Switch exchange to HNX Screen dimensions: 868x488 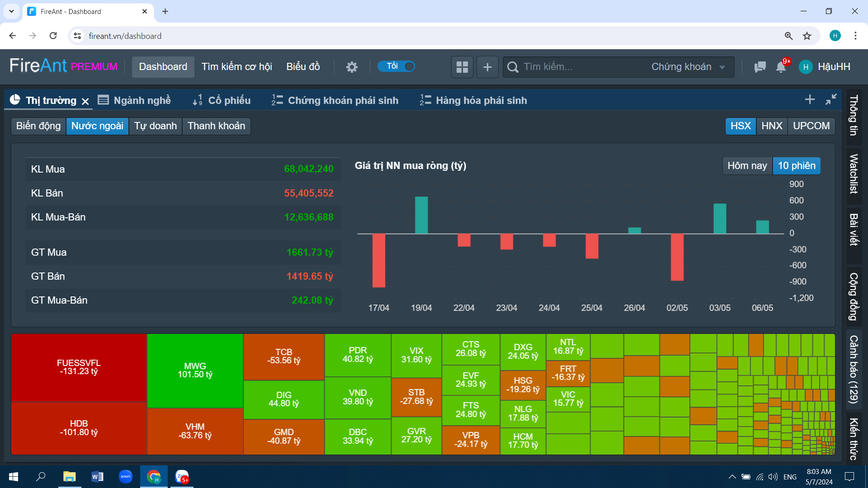(x=771, y=126)
